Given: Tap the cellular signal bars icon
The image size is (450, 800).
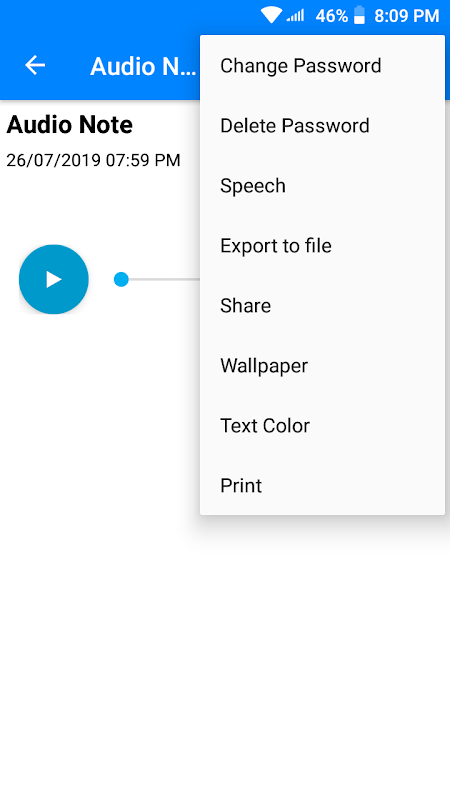Looking at the screenshot, I should click(295, 15).
